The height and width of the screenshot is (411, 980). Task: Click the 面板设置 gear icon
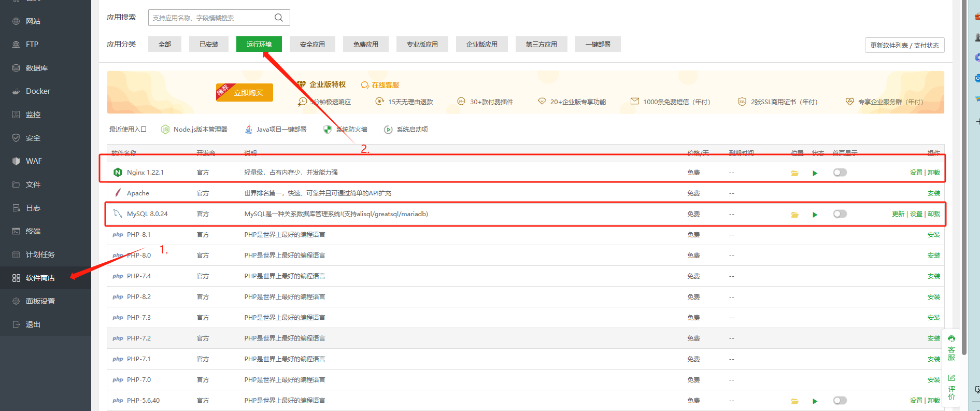click(16, 301)
